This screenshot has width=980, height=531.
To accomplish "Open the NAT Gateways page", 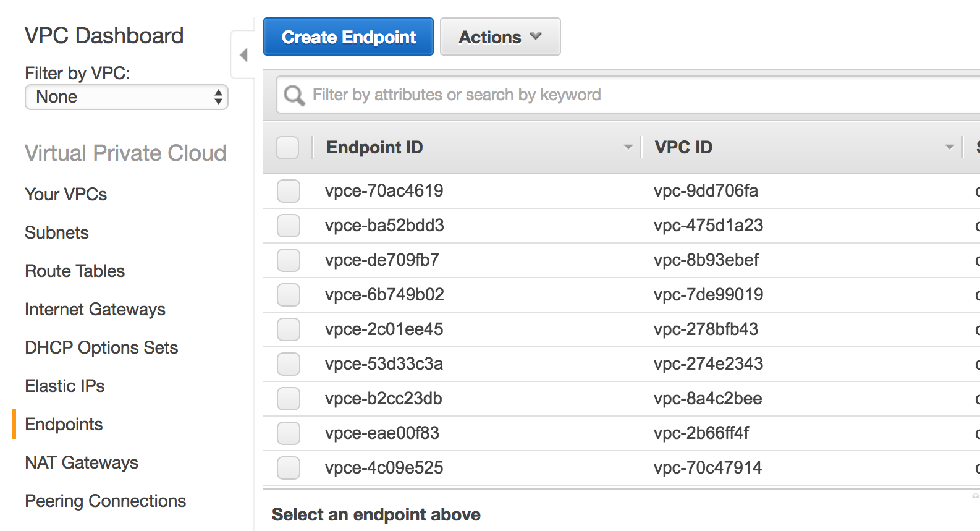I will pos(82,462).
